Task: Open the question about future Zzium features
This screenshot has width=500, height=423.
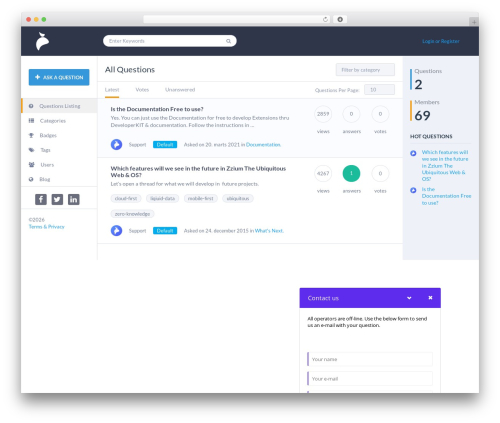Action: [x=198, y=172]
